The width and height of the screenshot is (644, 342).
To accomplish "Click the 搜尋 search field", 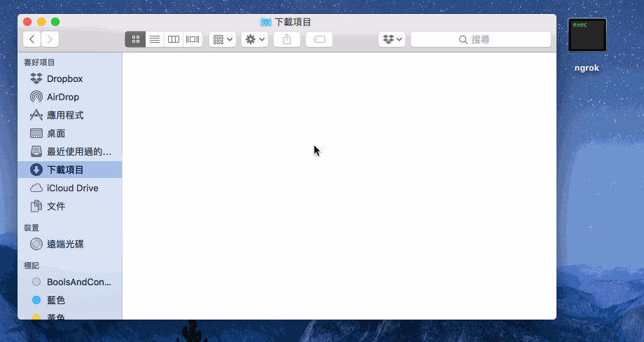I will [x=480, y=39].
